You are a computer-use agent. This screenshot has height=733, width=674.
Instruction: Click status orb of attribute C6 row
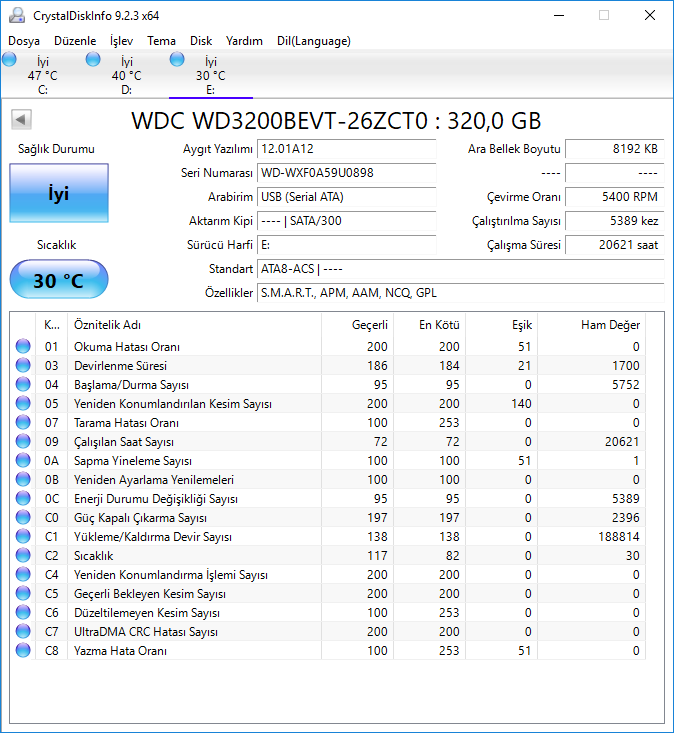coord(23,612)
